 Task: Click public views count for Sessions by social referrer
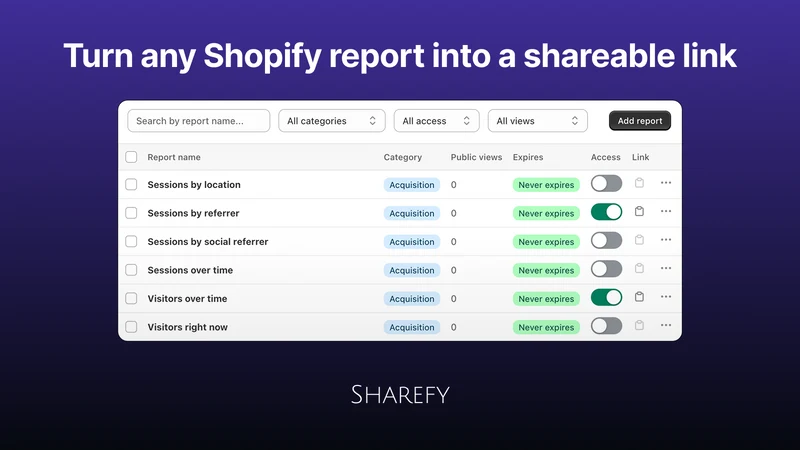point(454,242)
